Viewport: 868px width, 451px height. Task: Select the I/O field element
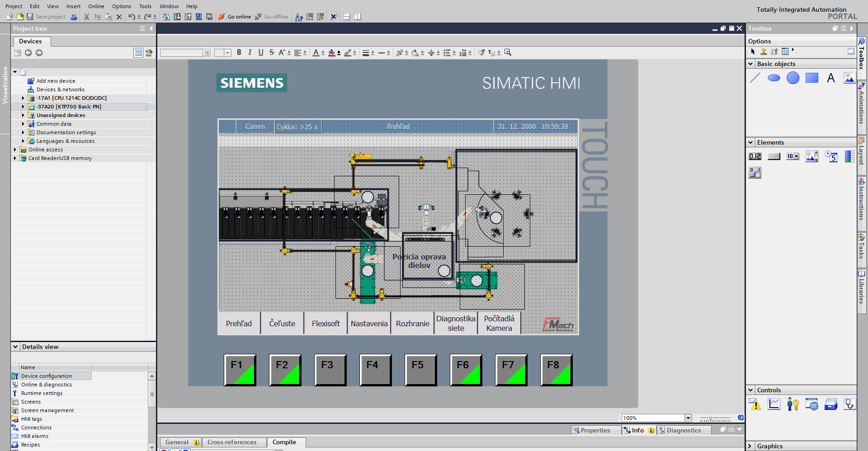[x=755, y=156]
